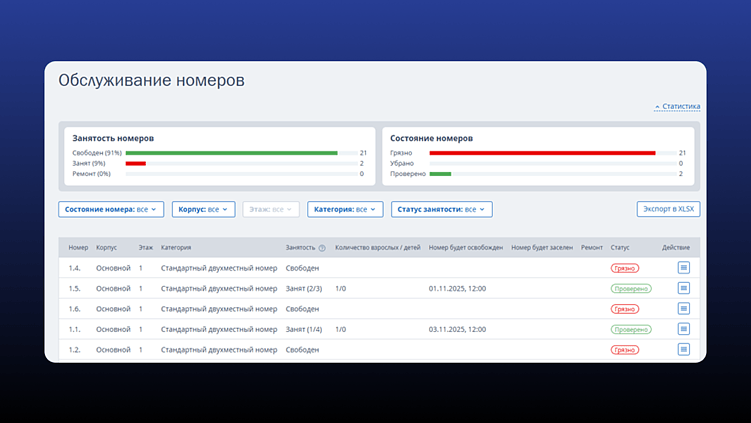This screenshot has height=423, width=751.
Task: Click the Категория column header
Action: [x=176, y=248]
